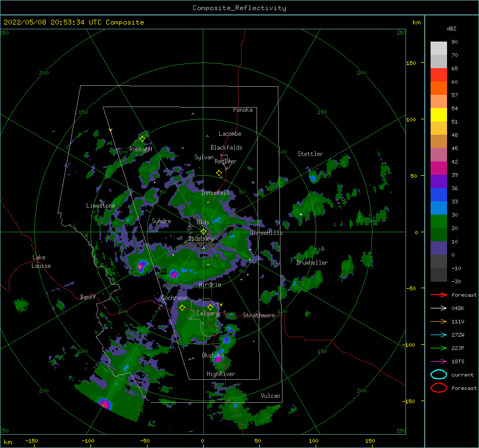The height and width of the screenshot is (448, 479).
Task: Click the pink storm core north of Okotoks
Action: 226,339
